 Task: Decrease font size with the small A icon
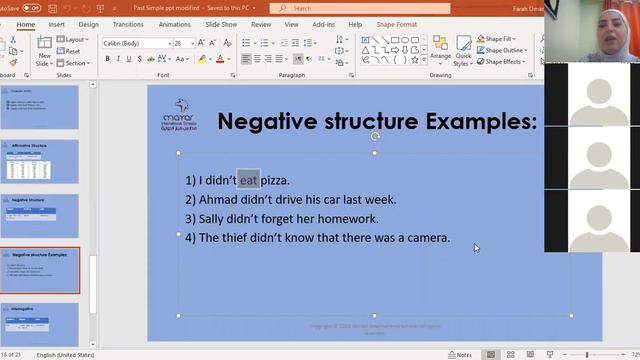tap(213, 43)
